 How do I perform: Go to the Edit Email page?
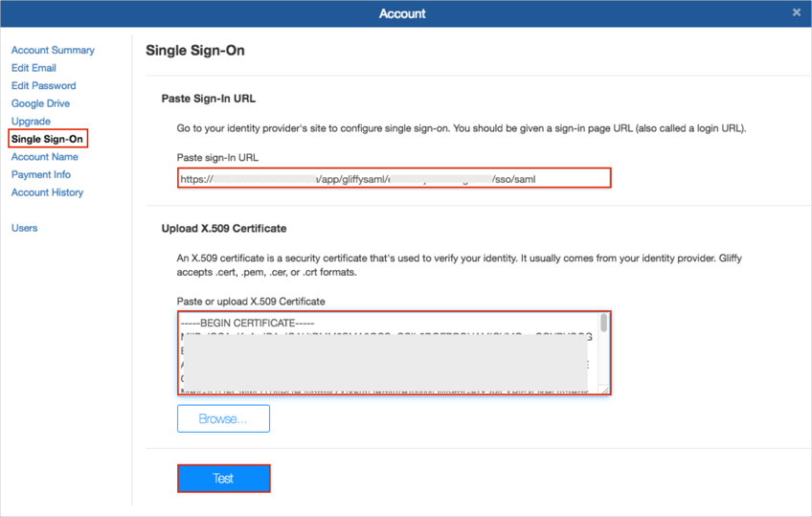[34, 68]
